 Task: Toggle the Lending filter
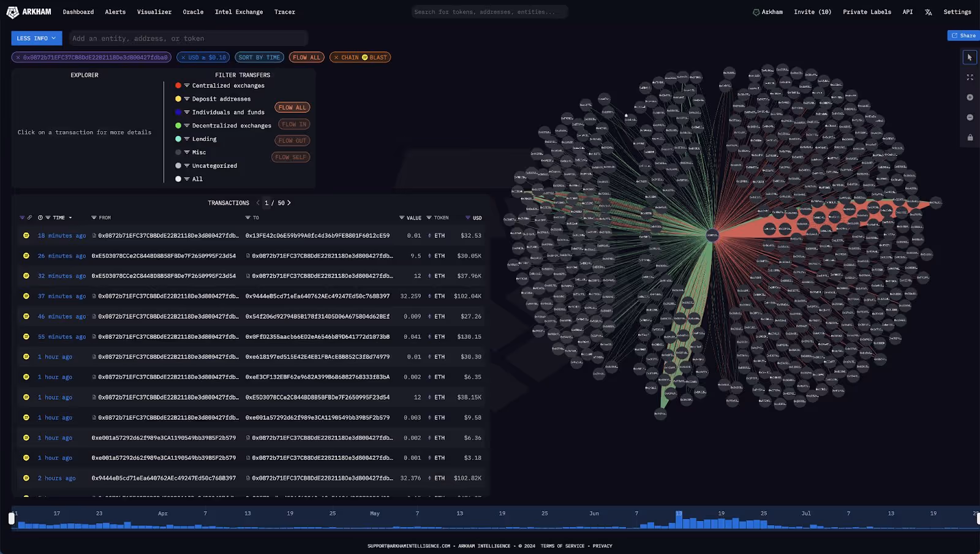(196, 139)
